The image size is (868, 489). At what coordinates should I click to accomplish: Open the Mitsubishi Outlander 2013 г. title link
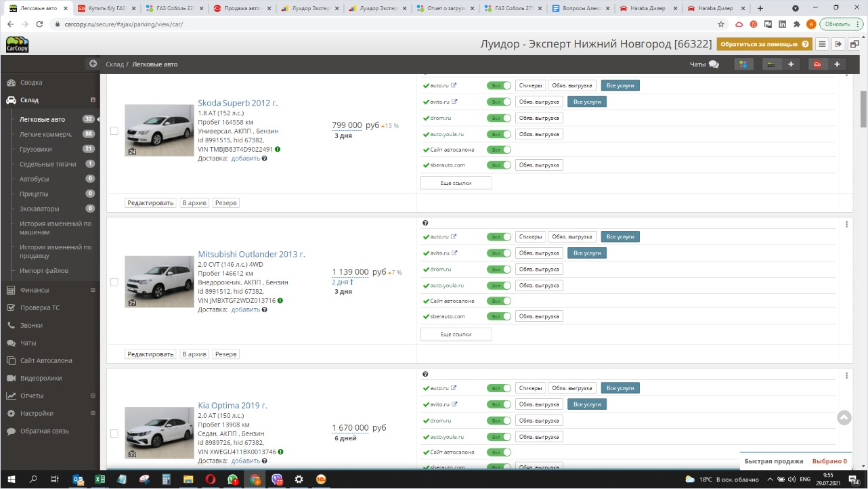tap(251, 255)
